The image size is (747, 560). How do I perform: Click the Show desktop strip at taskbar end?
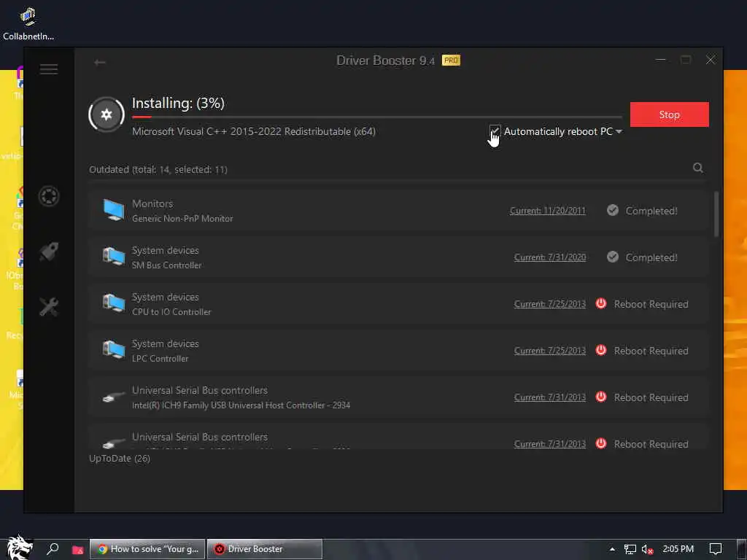click(x=742, y=549)
